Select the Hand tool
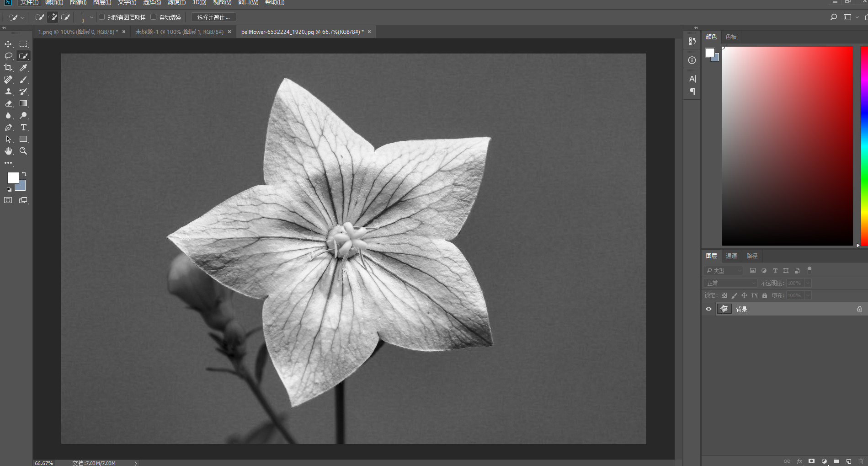868x466 pixels. pos(8,151)
